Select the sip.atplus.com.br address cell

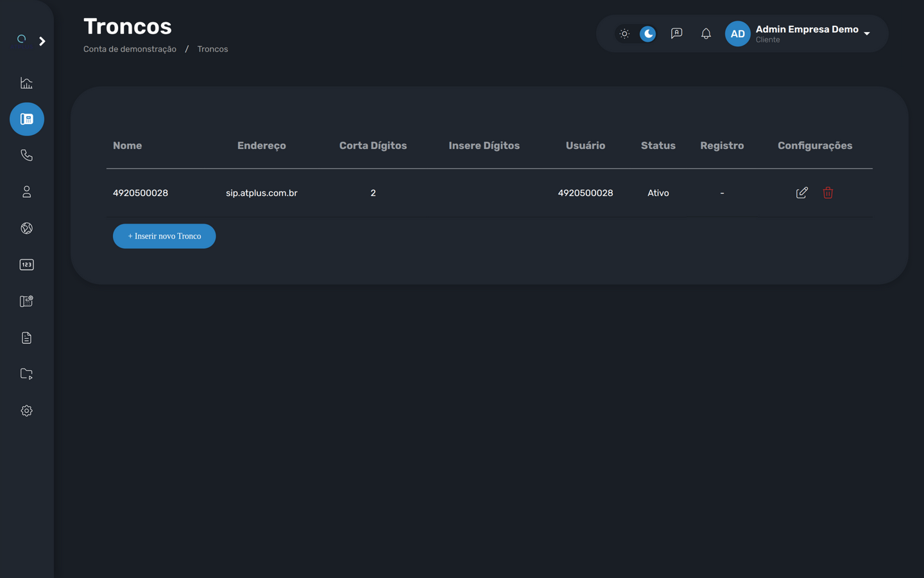pyautogui.click(x=262, y=193)
